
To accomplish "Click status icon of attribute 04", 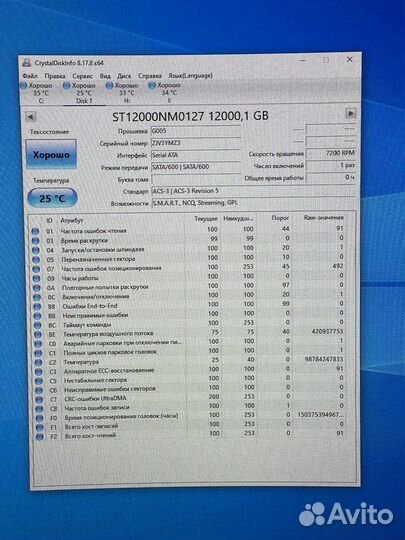I will 36,250.
